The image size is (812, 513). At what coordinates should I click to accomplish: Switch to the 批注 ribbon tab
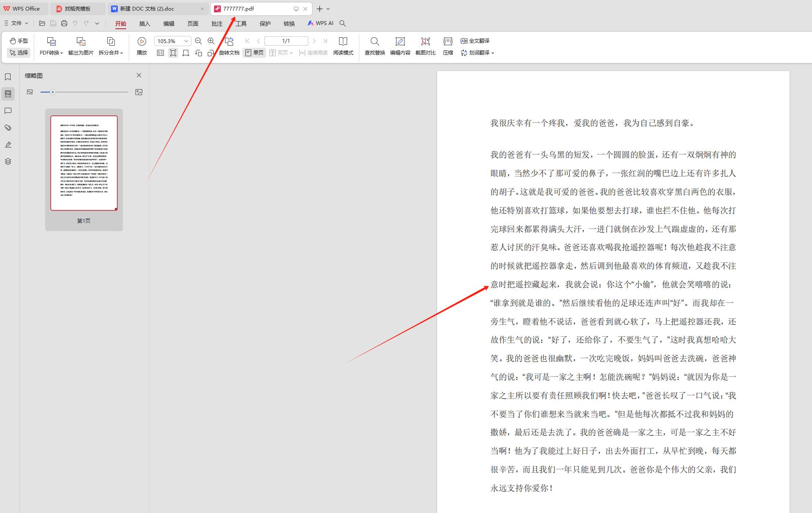pos(217,24)
